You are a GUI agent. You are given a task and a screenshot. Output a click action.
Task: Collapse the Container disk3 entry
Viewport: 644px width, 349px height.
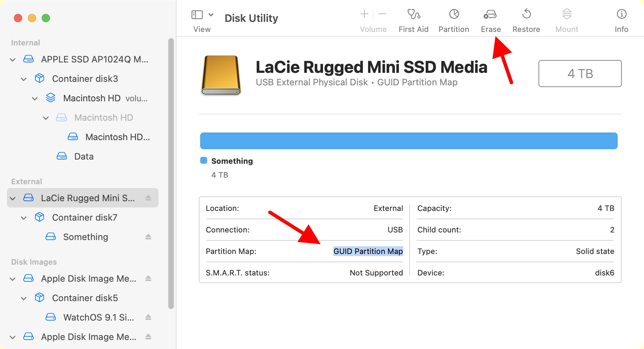24,79
